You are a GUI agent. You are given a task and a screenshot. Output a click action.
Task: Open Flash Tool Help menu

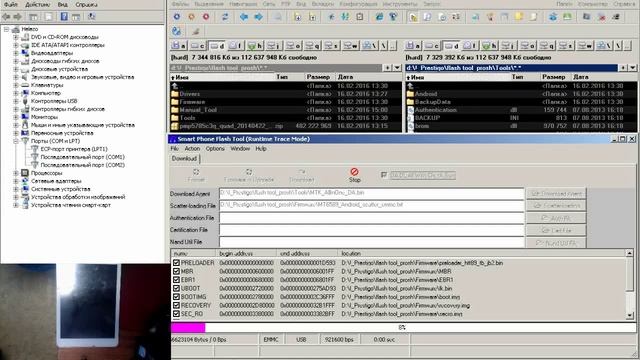point(261,149)
